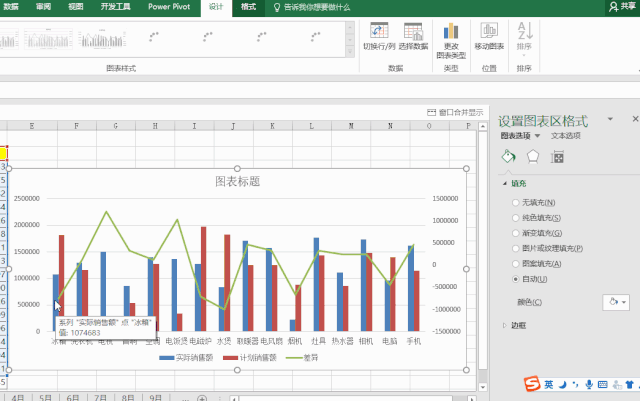640x401 pixels.
Task: Click window merge display (窗口合并显示) button
Action: point(455,112)
